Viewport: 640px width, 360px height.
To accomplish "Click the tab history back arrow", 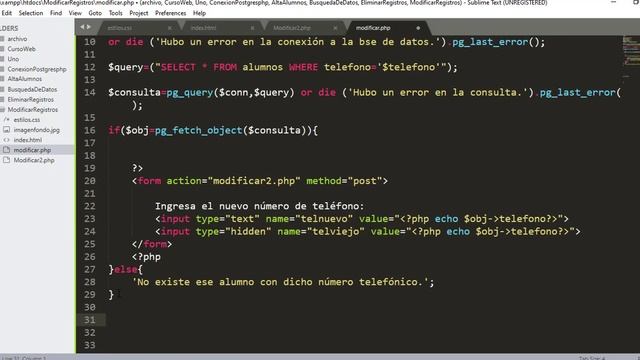I will (82, 27).
